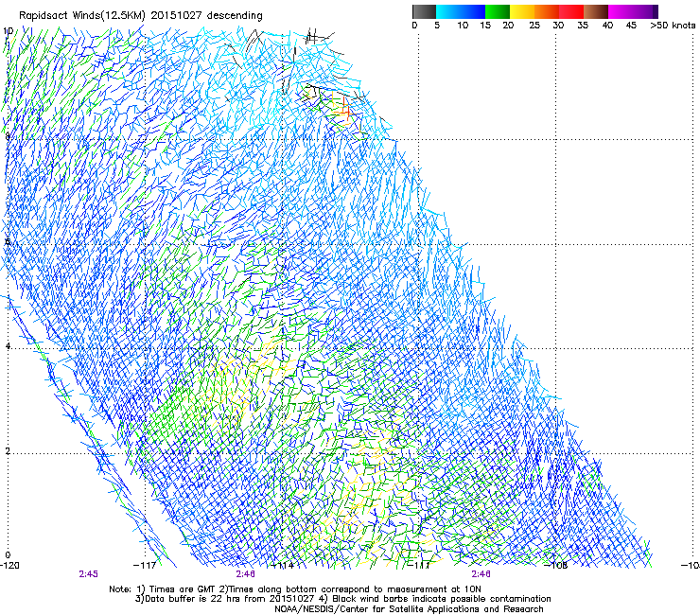Click the '-120' longitude axis label
700x615 pixels.
[9, 566]
